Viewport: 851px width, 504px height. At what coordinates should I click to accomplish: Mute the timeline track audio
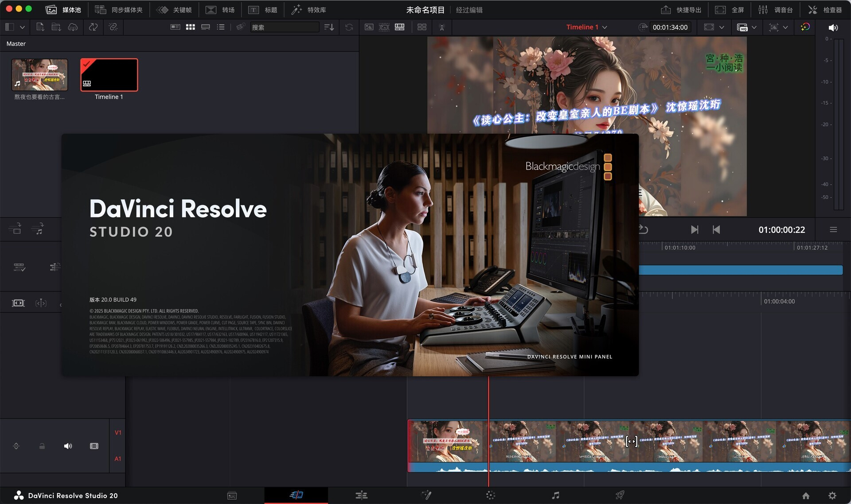(68, 446)
